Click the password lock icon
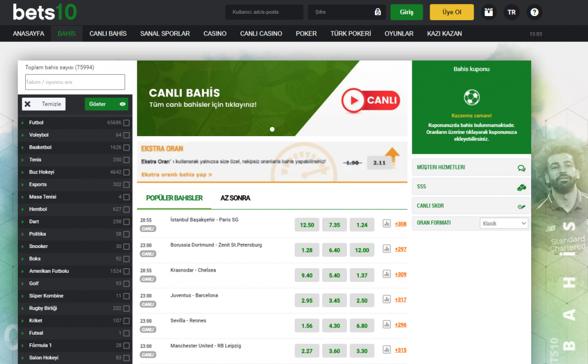Viewport: 588px width, 364px height. (378, 12)
